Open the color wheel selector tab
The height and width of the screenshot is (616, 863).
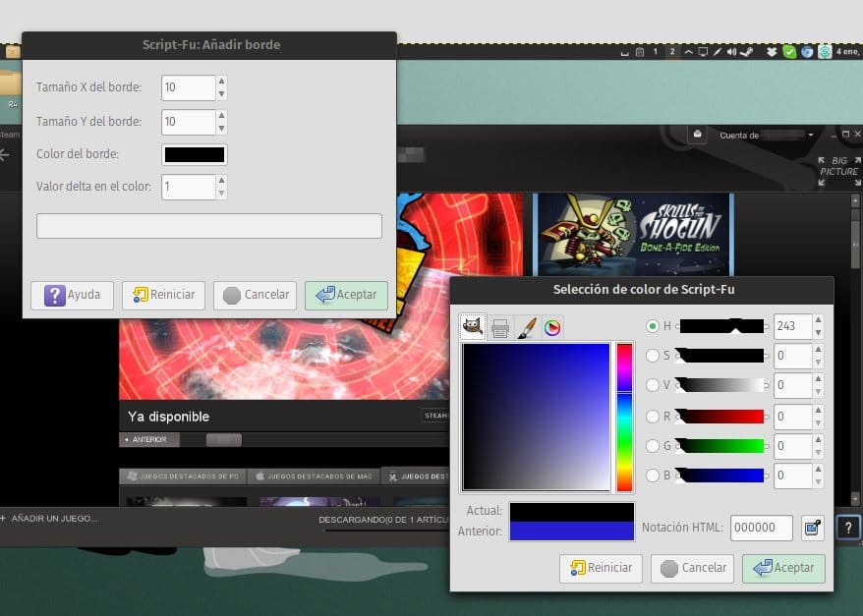552,327
